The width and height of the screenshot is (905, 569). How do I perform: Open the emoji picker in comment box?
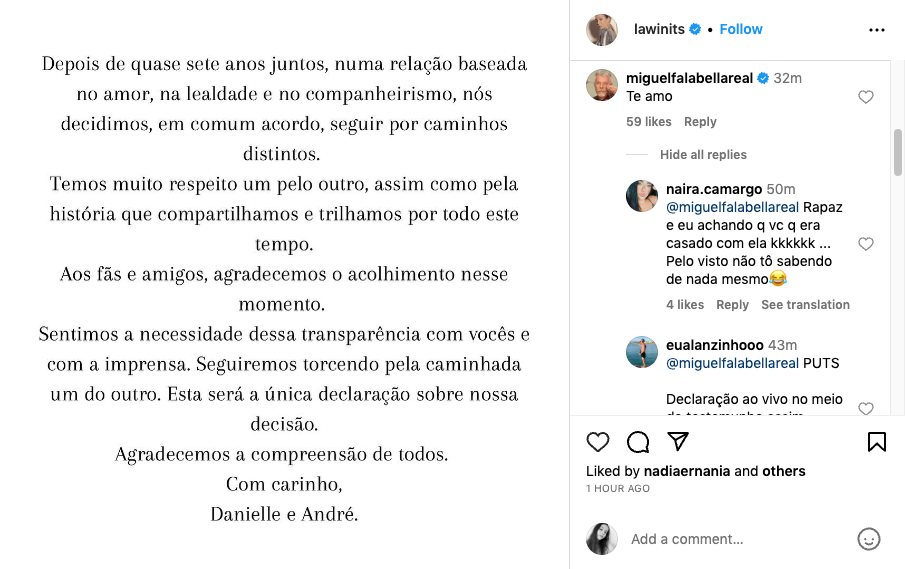coord(869,539)
